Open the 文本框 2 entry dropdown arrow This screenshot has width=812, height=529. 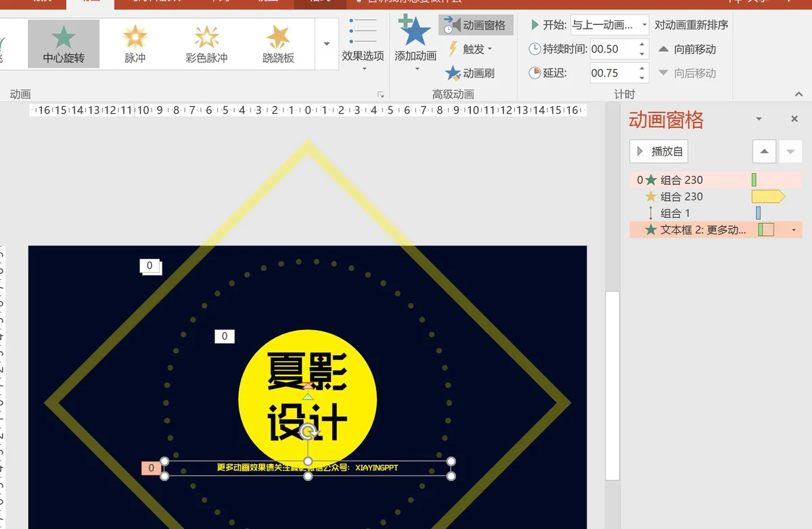tap(794, 230)
